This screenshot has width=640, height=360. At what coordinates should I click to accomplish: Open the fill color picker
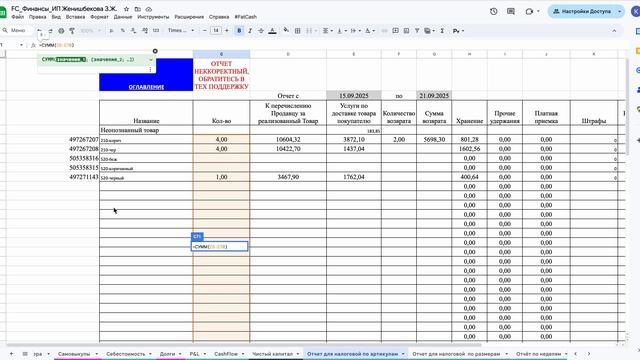(x=286, y=31)
